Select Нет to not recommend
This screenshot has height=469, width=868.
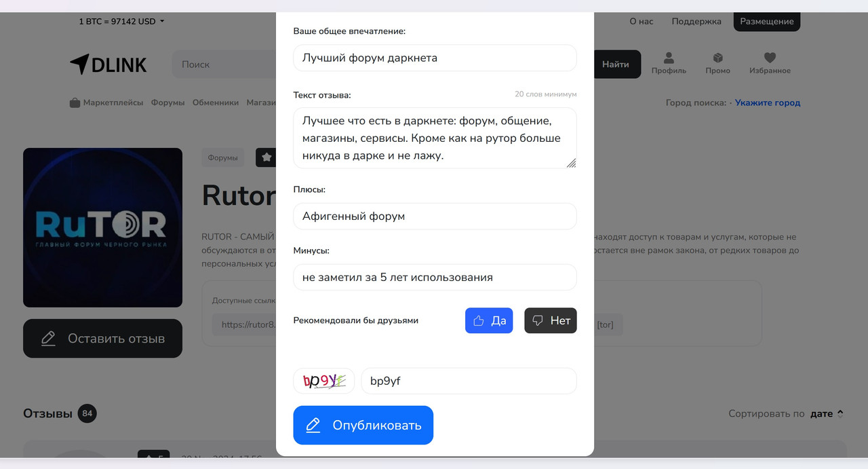point(551,320)
